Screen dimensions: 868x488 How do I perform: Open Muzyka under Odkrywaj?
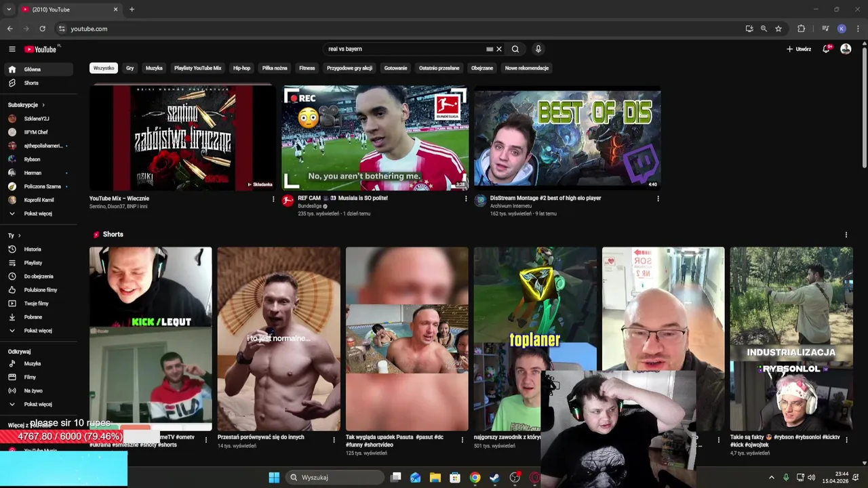pos(39,363)
